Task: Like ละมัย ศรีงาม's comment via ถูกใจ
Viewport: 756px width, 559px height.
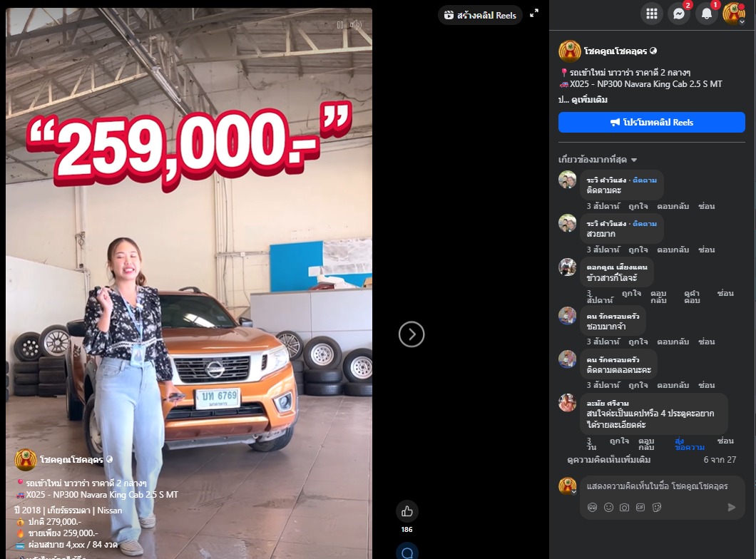Action: pos(619,441)
